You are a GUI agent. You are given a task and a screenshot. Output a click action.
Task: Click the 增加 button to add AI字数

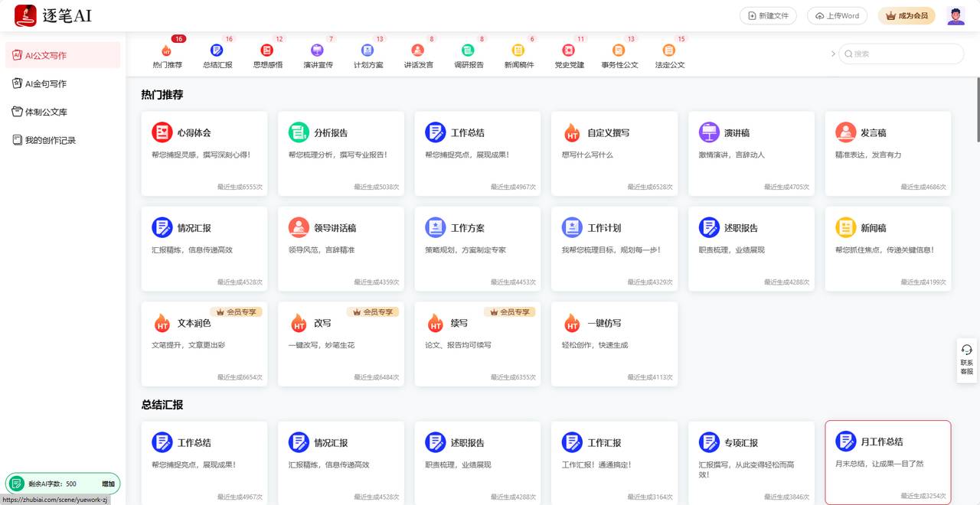(x=107, y=484)
